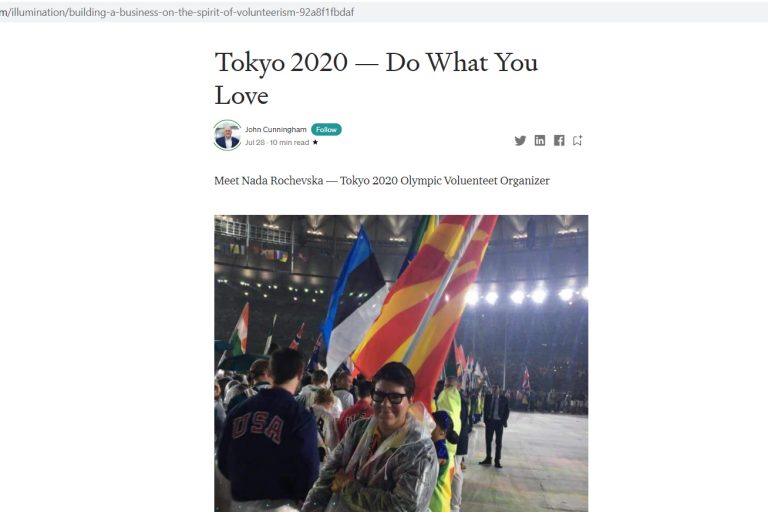The width and height of the screenshot is (768, 512).
Task: Share the article on Twitter
Action: [x=520, y=141]
